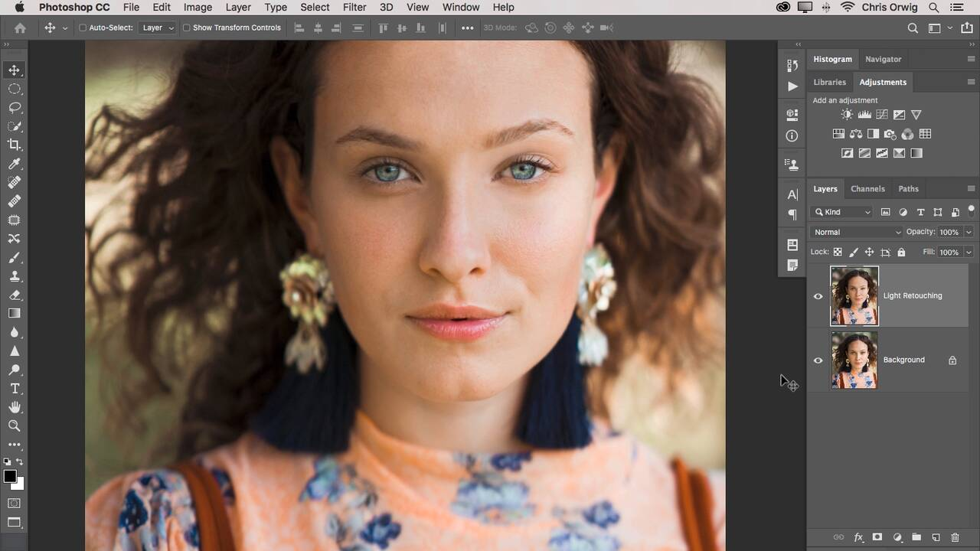
Task: Open the Move tool preset picker arrow
Action: [65, 28]
